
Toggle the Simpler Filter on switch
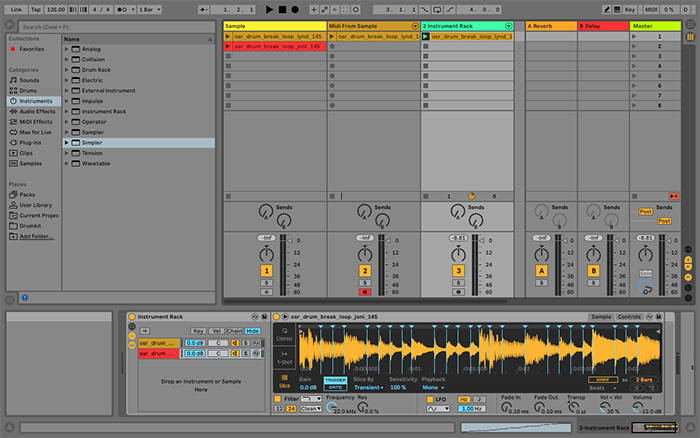click(x=278, y=399)
